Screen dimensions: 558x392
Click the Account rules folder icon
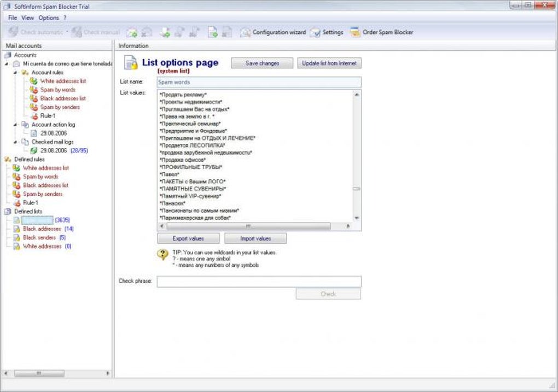pyautogui.click(x=25, y=73)
